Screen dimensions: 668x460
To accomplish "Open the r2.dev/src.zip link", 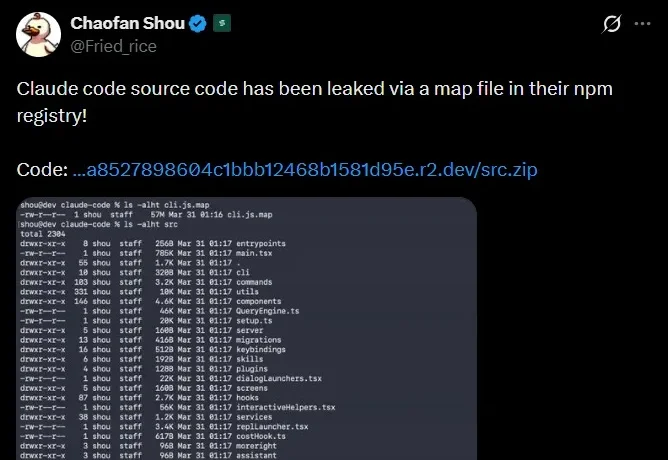I will [305, 170].
